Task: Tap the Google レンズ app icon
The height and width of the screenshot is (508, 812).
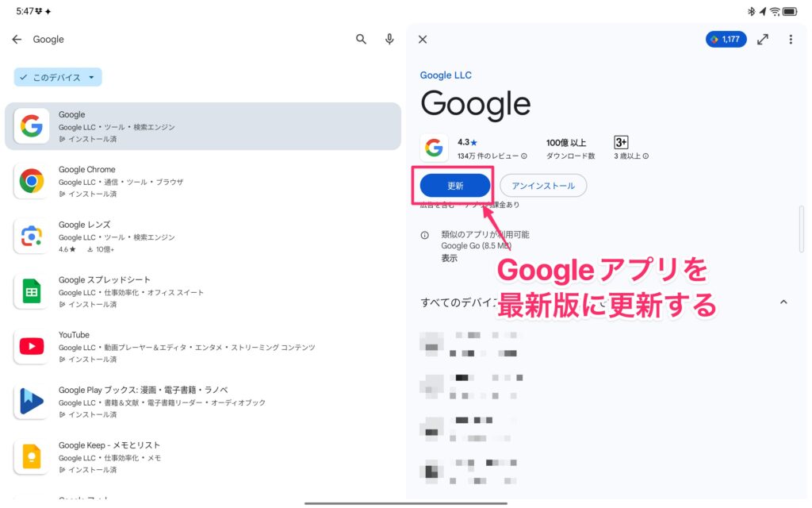Action: click(x=32, y=237)
